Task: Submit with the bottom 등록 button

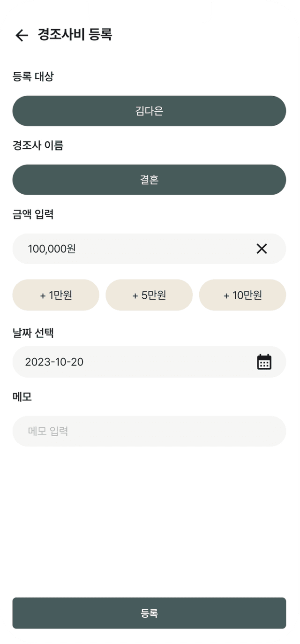Action: coord(149,613)
